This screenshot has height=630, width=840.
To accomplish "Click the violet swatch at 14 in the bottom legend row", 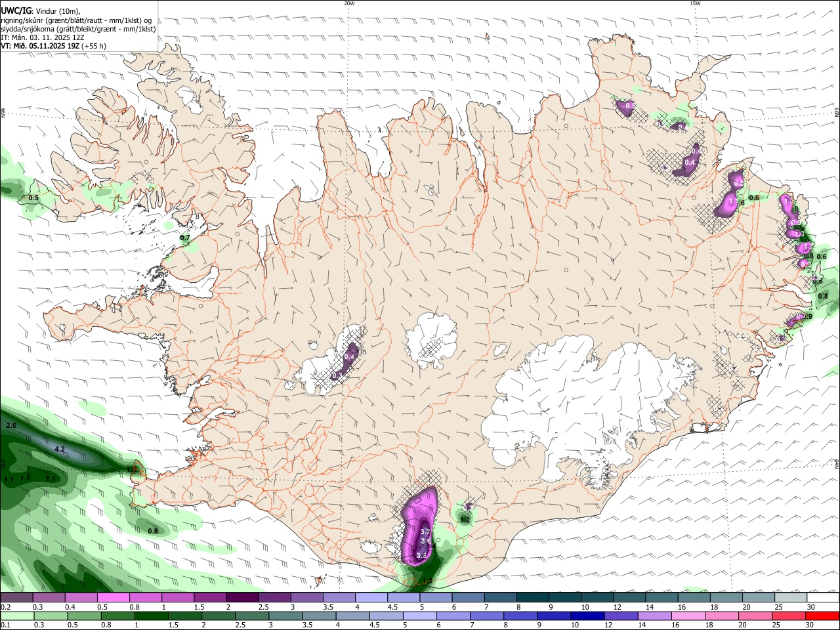I will (654, 616).
